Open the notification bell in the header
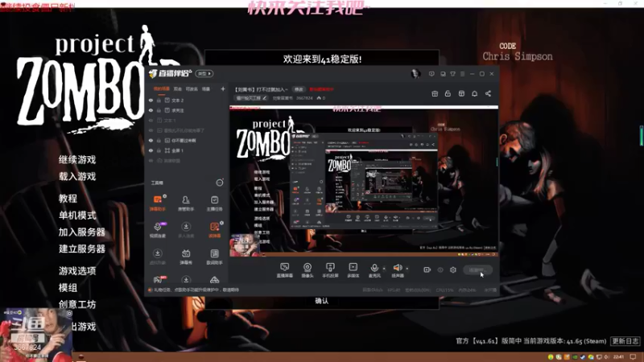This screenshot has width=644, height=362. [x=474, y=93]
